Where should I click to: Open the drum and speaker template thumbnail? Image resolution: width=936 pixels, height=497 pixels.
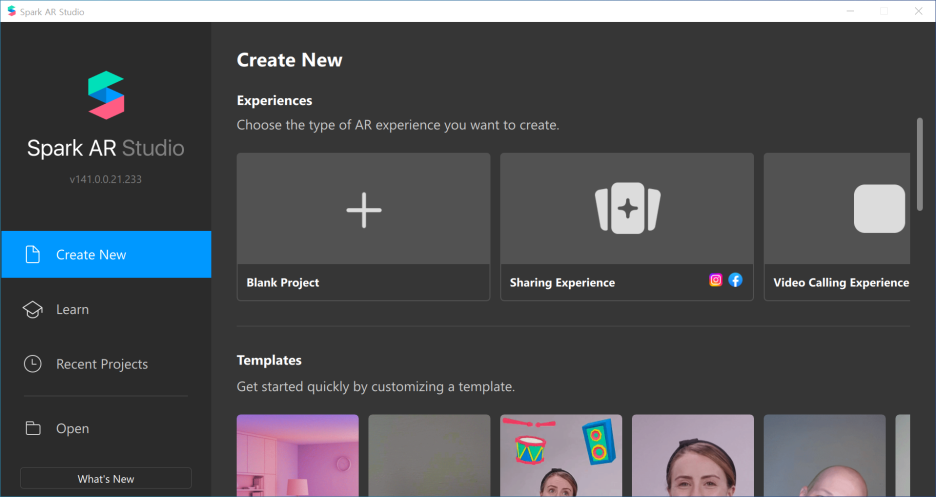tap(561, 456)
